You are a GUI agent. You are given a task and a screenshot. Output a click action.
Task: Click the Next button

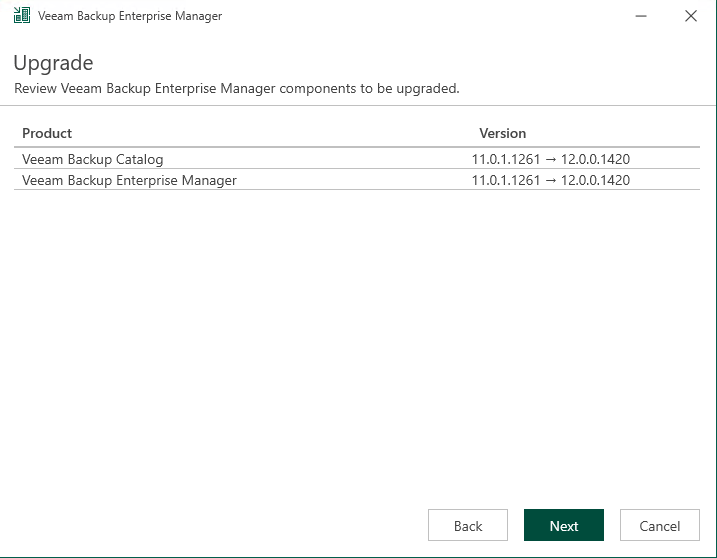564,525
